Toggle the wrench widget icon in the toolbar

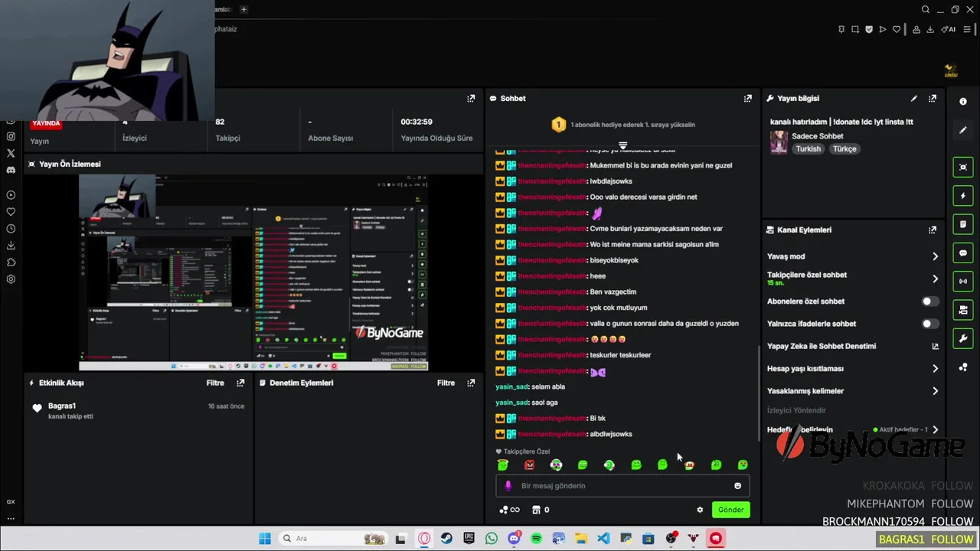coord(963,338)
